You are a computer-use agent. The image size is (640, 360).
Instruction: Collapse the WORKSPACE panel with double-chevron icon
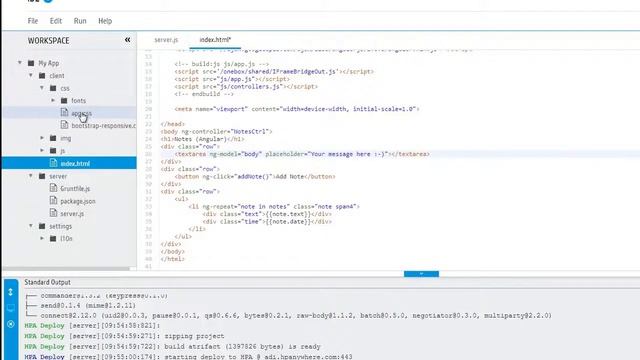127,40
